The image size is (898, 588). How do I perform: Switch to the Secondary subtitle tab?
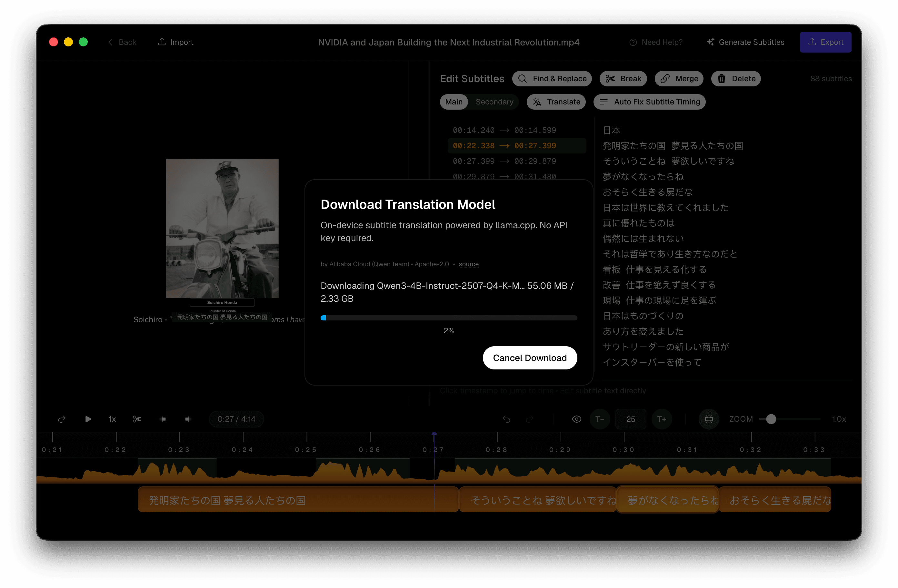click(494, 102)
